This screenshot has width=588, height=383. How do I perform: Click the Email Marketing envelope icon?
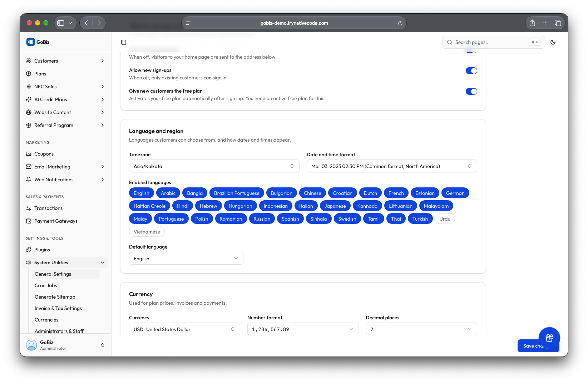pos(29,167)
